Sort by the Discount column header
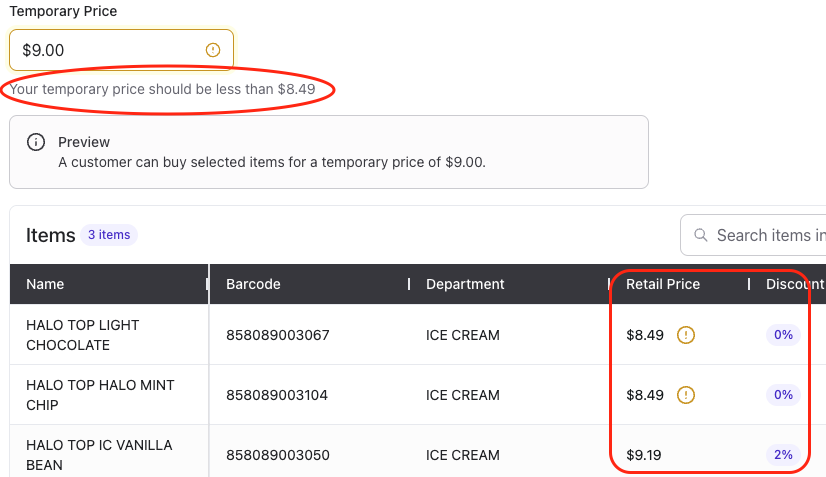This screenshot has width=826, height=477. tap(795, 284)
